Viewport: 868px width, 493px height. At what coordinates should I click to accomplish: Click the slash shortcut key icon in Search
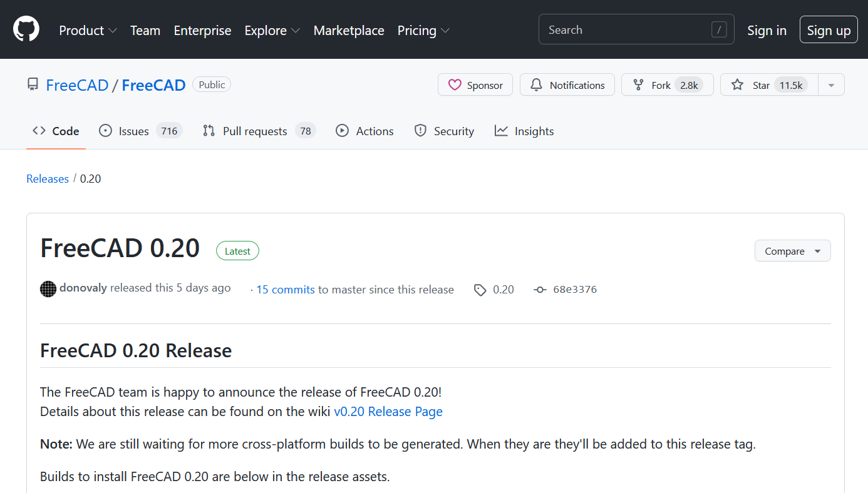719,29
